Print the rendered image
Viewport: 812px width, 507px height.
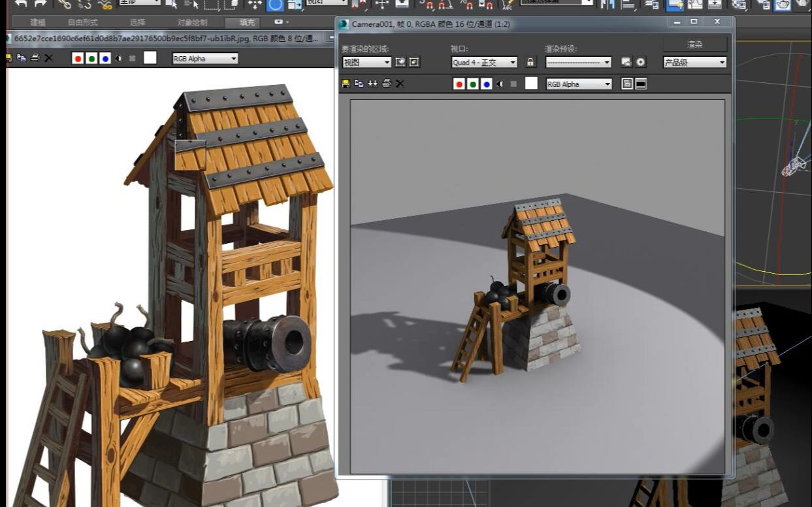tap(387, 84)
